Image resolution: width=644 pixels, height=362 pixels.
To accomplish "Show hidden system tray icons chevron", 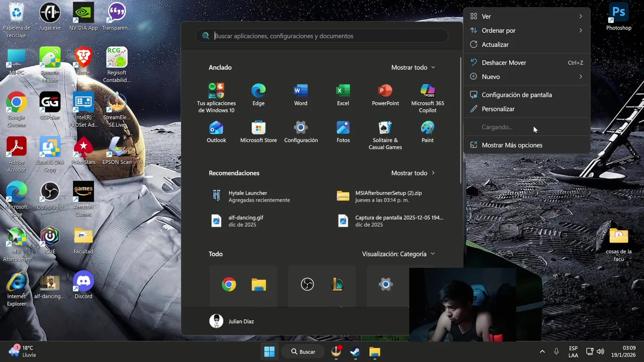I will tap(542, 351).
